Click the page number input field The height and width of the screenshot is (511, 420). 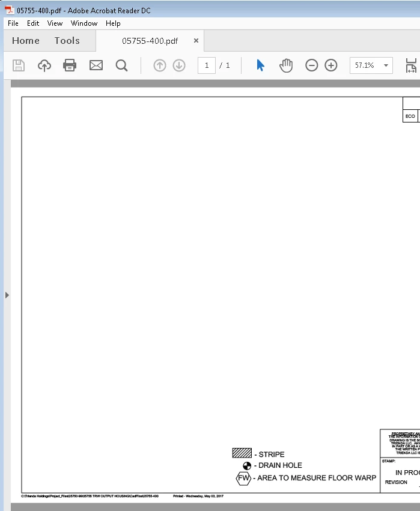[x=207, y=65]
